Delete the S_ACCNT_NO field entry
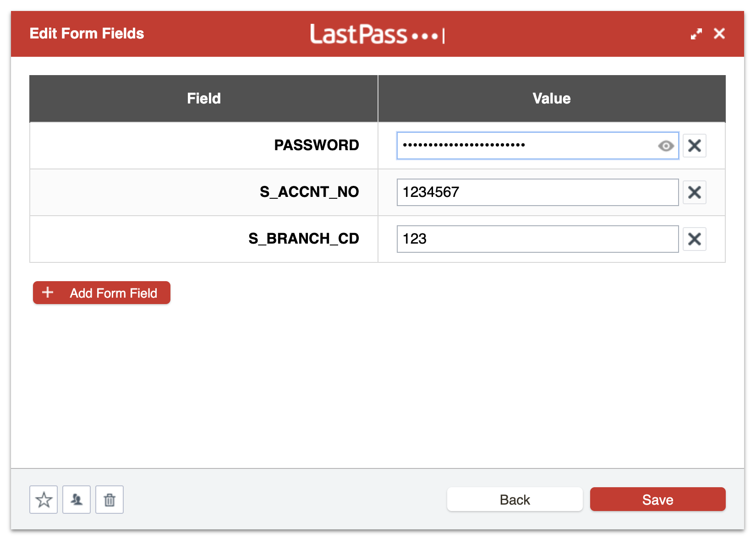This screenshot has width=756, height=544. point(694,192)
